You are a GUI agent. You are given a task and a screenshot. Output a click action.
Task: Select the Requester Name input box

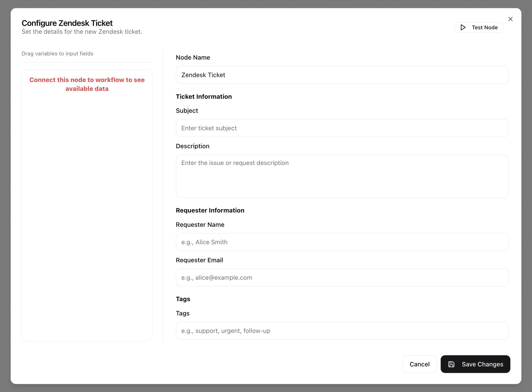342,242
